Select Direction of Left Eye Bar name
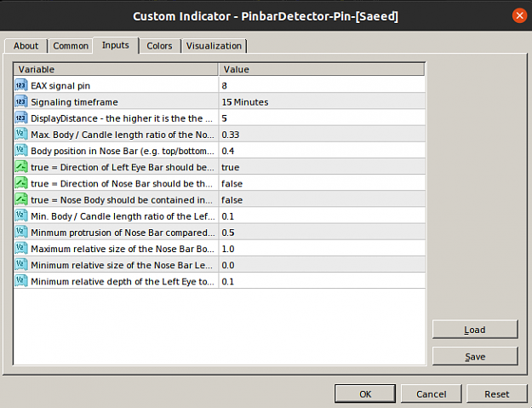532x408 pixels. pos(123,167)
